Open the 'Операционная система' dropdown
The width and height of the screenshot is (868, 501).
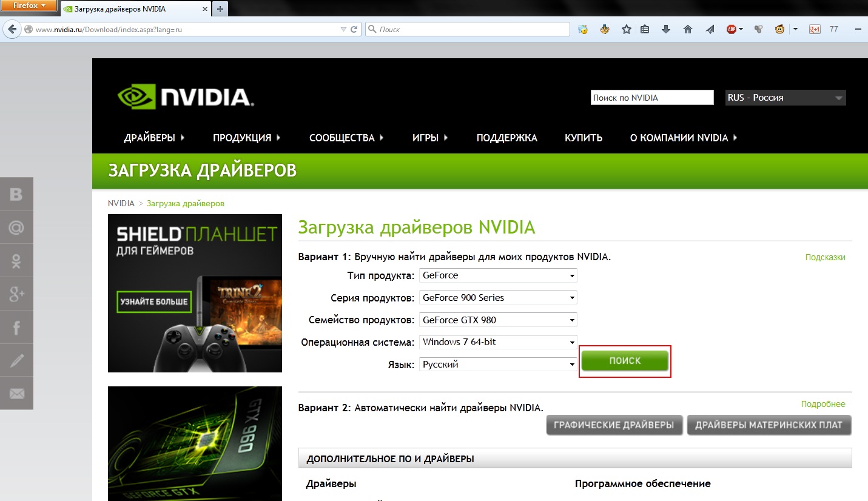coord(498,342)
